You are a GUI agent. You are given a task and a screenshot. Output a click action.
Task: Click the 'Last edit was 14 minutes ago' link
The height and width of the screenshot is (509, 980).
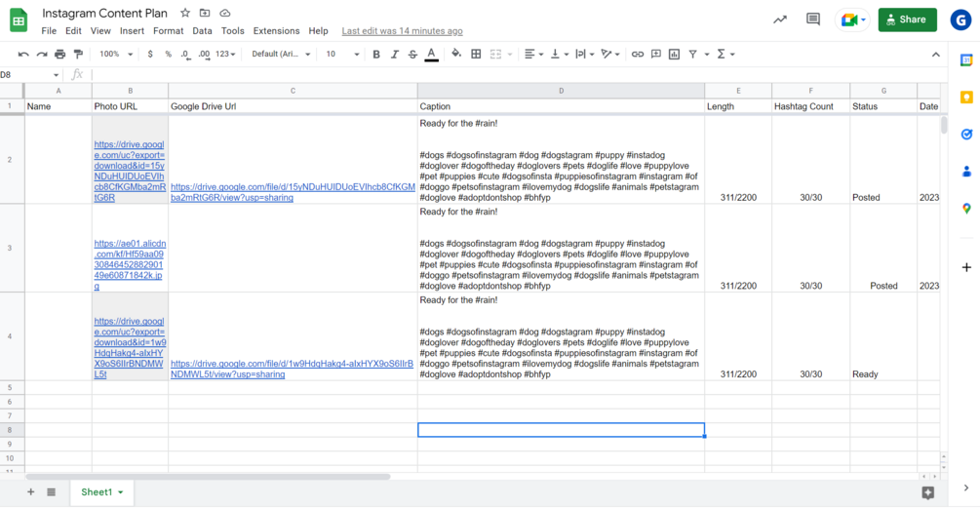tap(402, 30)
